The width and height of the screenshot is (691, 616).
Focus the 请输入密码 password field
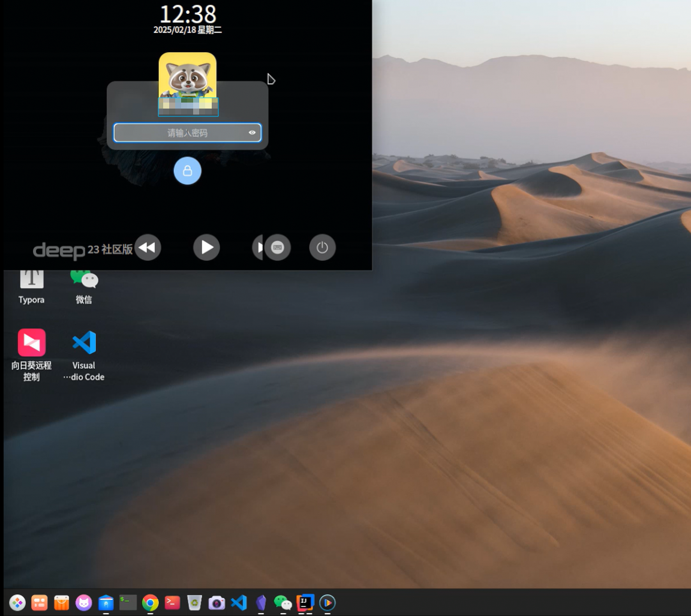187,133
